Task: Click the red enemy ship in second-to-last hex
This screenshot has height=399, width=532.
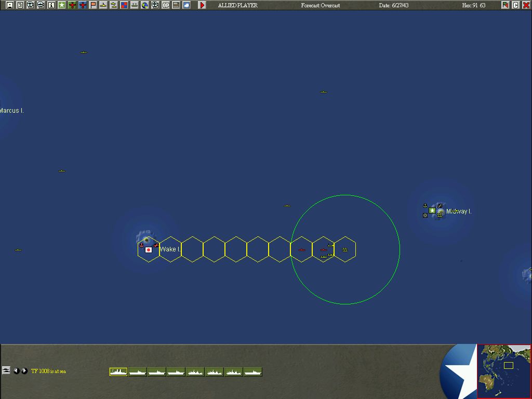Action: 323,250
